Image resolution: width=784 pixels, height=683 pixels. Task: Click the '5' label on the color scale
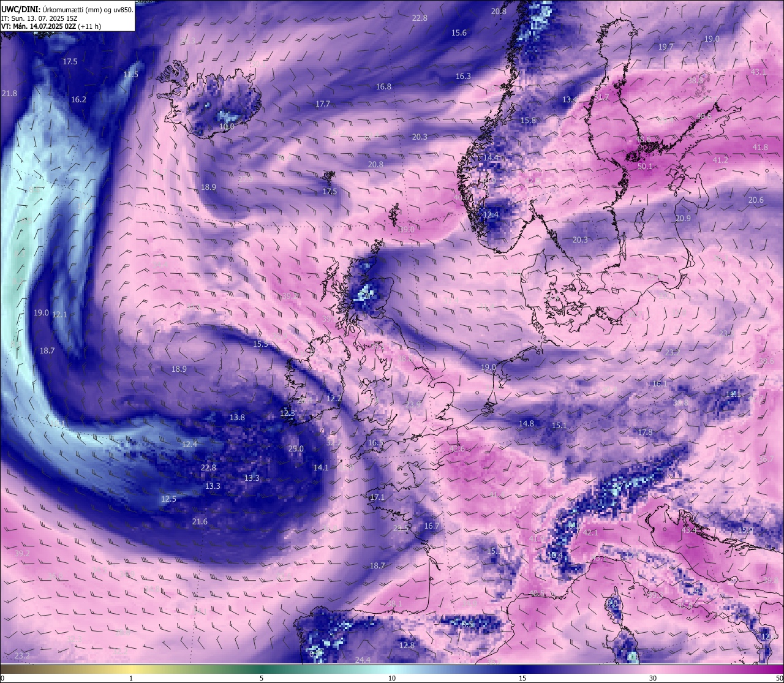tap(262, 678)
